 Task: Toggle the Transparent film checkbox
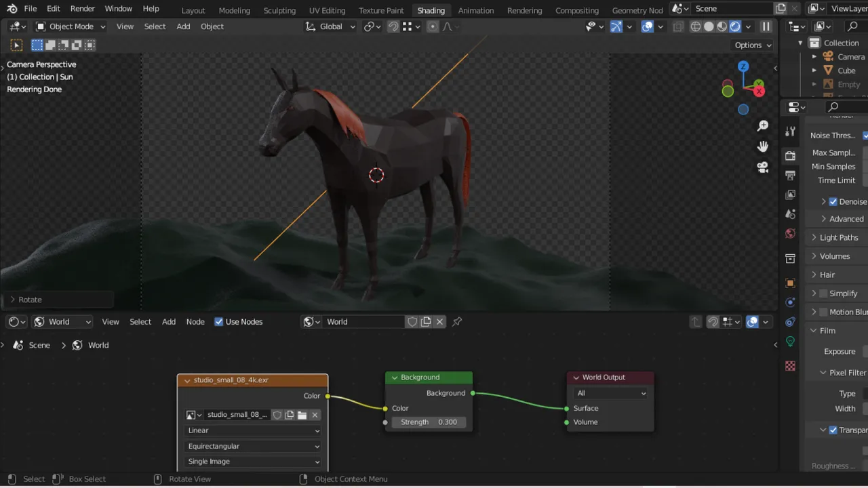point(833,430)
